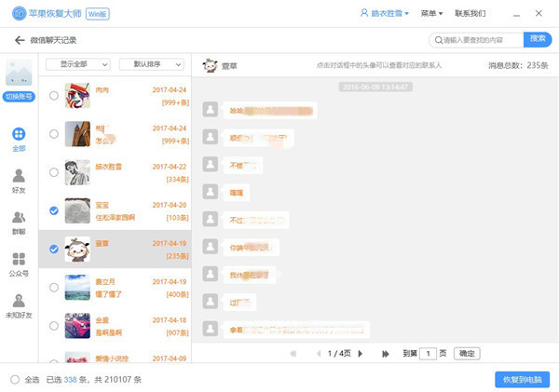Viewport: 559px width, 392px height.
Task: Click the Win版 badge
Action: (x=97, y=14)
